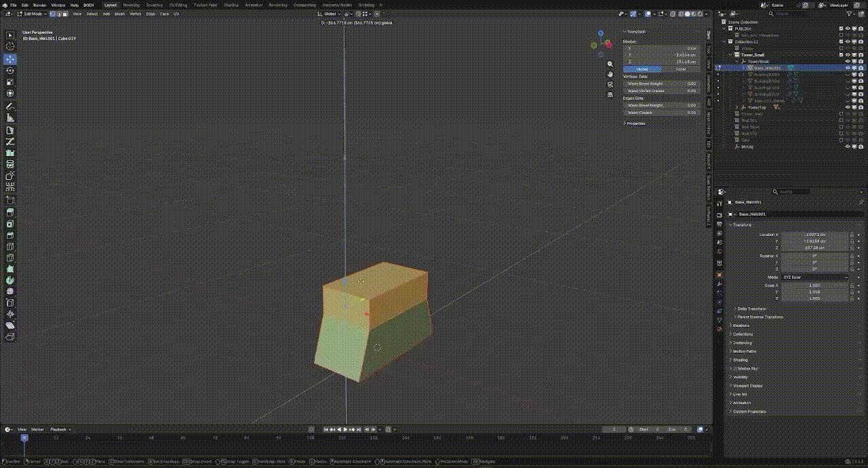
Task: Activate the Transform tool
Action: tap(10, 94)
